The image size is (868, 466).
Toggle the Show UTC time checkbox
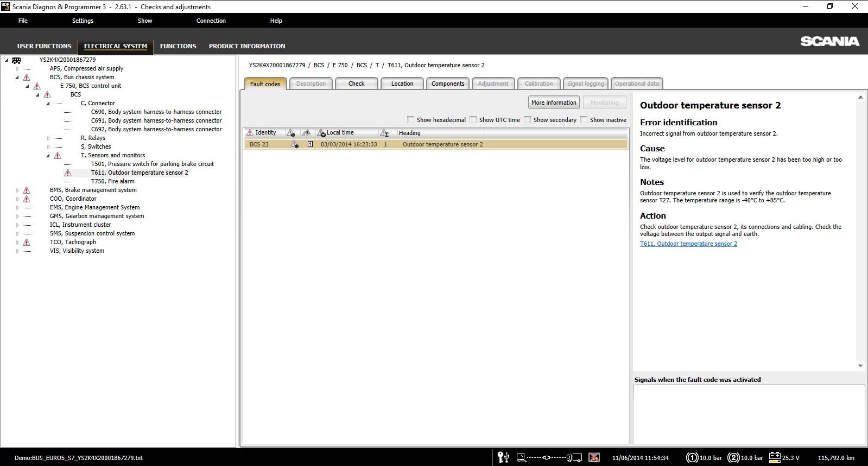(x=473, y=120)
